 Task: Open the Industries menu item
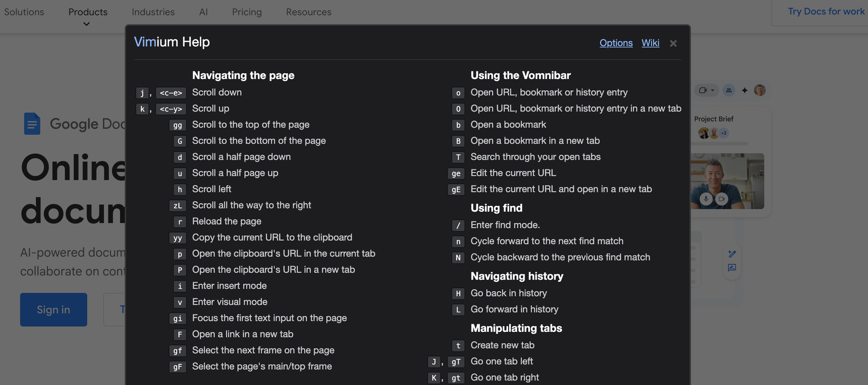point(153,12)
